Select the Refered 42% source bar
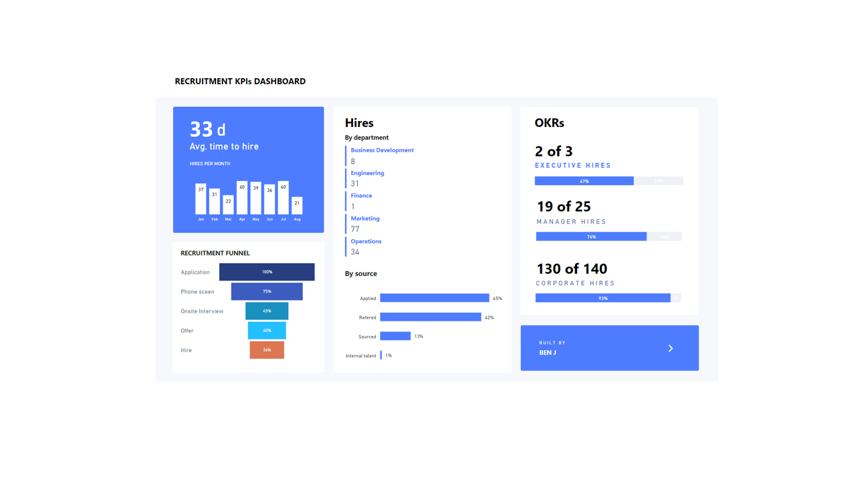This screenshot has width=868, height=481. (431, 317)
